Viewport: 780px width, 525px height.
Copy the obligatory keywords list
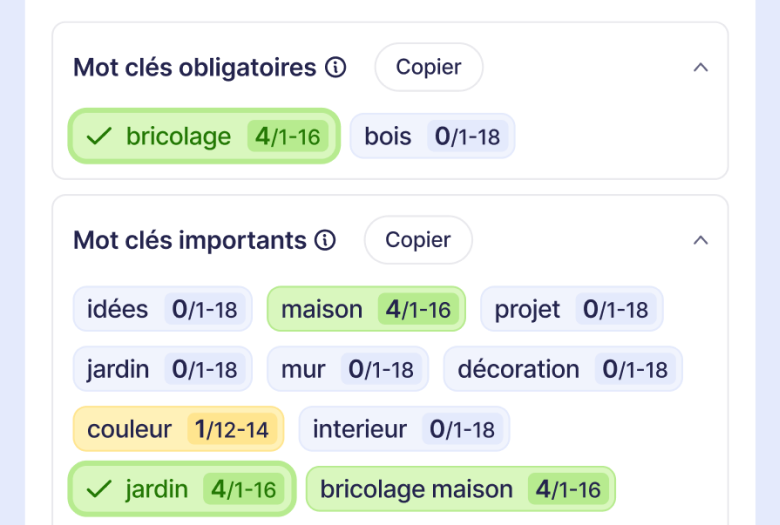point(429,67)
